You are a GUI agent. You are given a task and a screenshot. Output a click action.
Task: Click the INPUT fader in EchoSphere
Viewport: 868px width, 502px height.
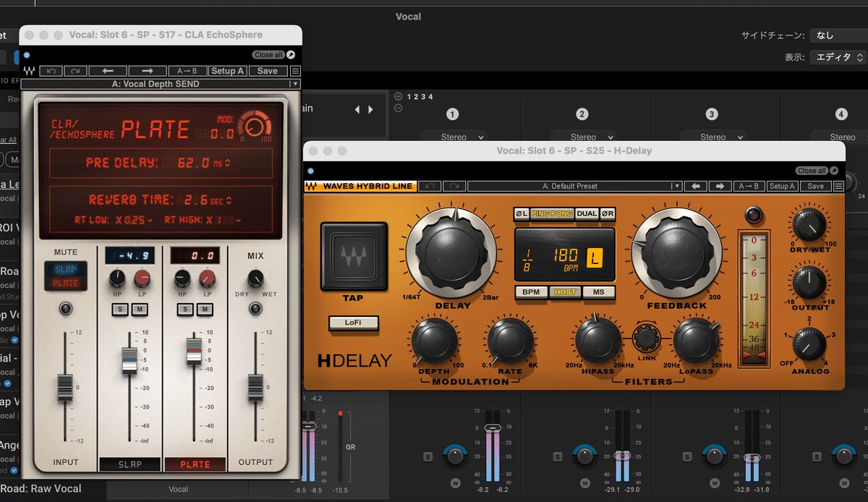click(67, 387)
